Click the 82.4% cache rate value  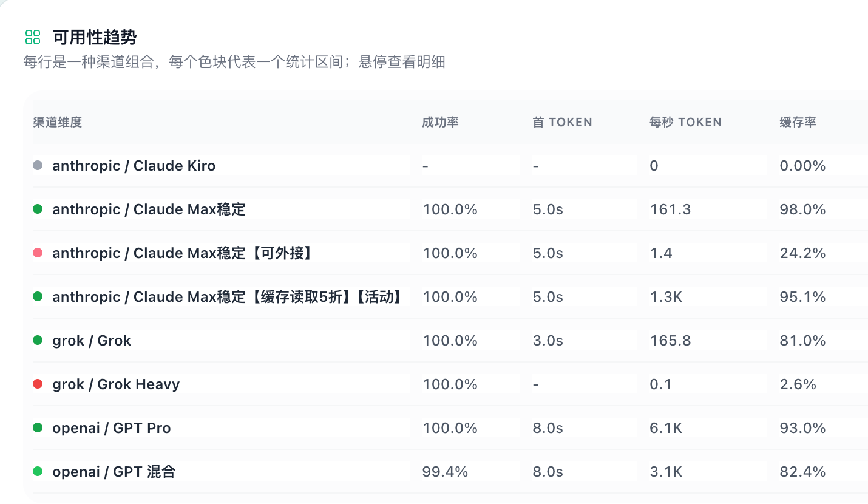pyautogui.click(x=803, y=472)
